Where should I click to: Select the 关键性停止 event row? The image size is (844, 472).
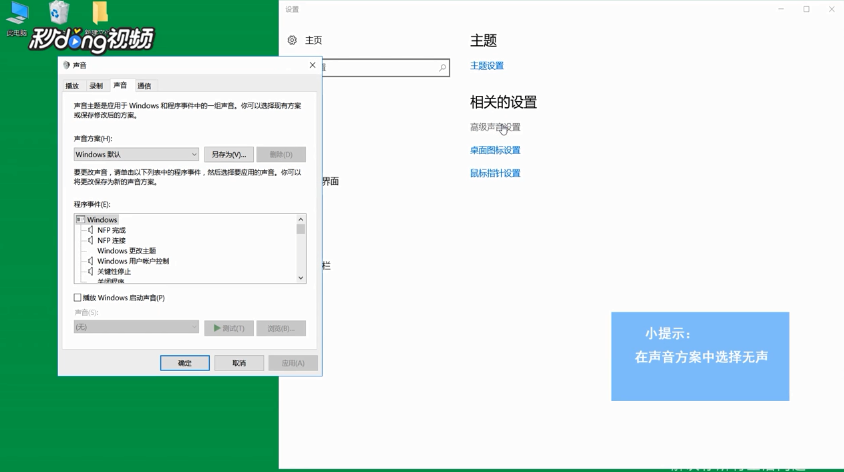click(x=114, y=271)
